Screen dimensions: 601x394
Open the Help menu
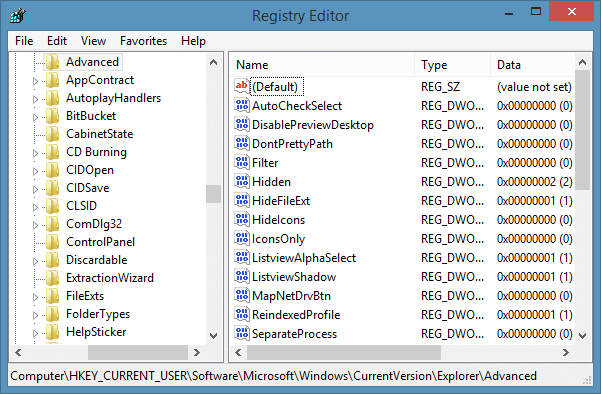[193, 41]
